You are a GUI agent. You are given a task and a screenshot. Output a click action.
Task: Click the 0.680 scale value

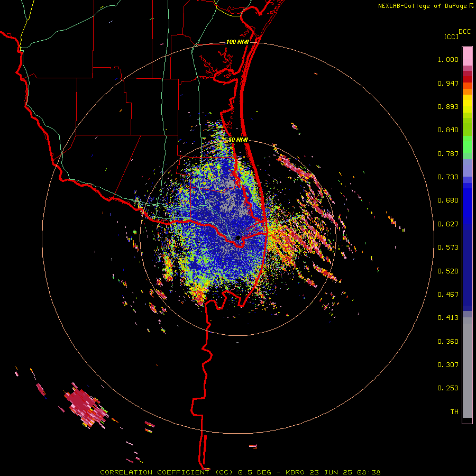click(x=448, y=200)
